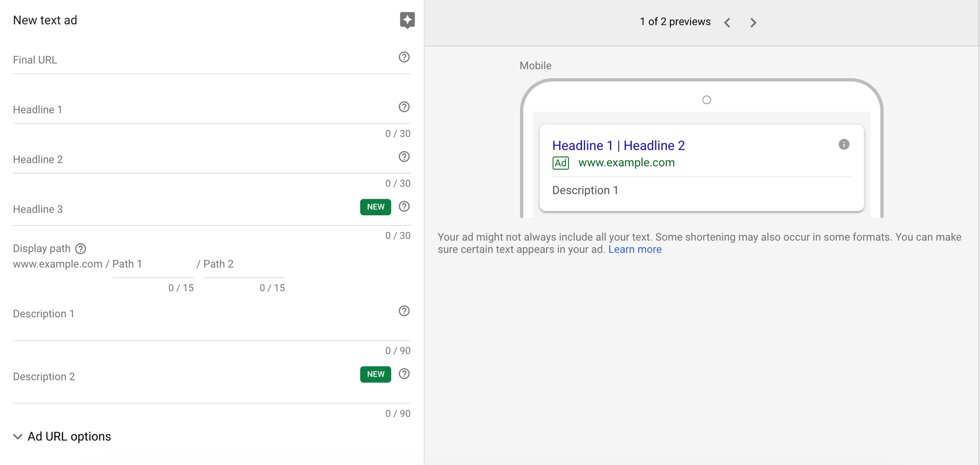The image size is (980, 465).
Task: Click the Headline 1 help icon
Action: [x=404, y=107]
